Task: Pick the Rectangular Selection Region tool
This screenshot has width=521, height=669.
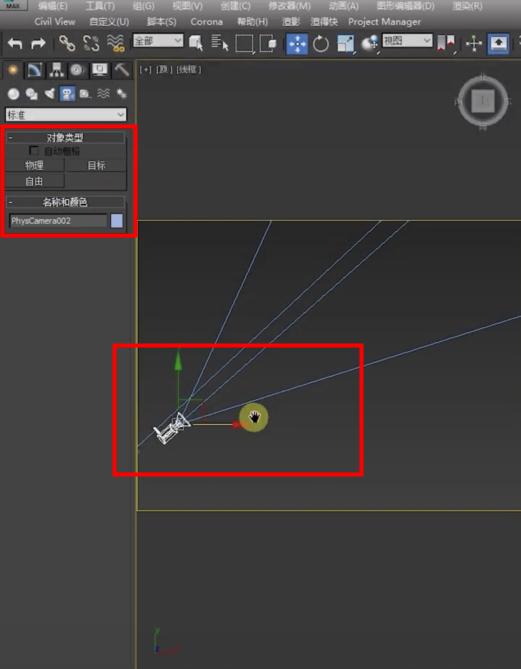Action: pos(244,44)
